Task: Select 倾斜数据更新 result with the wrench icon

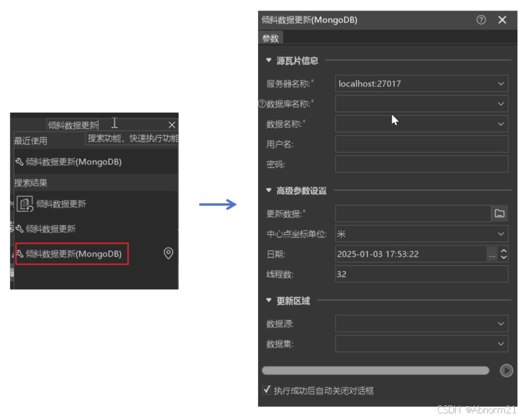Action: click(45, 229)
